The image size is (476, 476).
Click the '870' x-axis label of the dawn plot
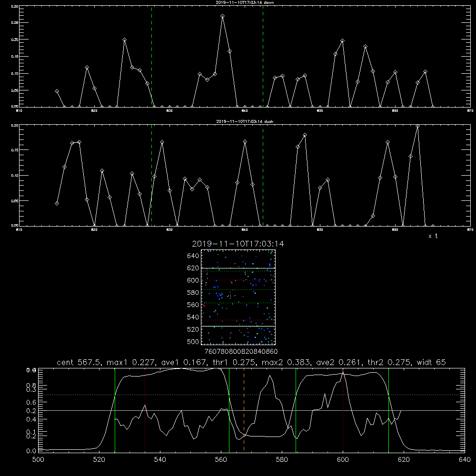[x=470, y=111]
